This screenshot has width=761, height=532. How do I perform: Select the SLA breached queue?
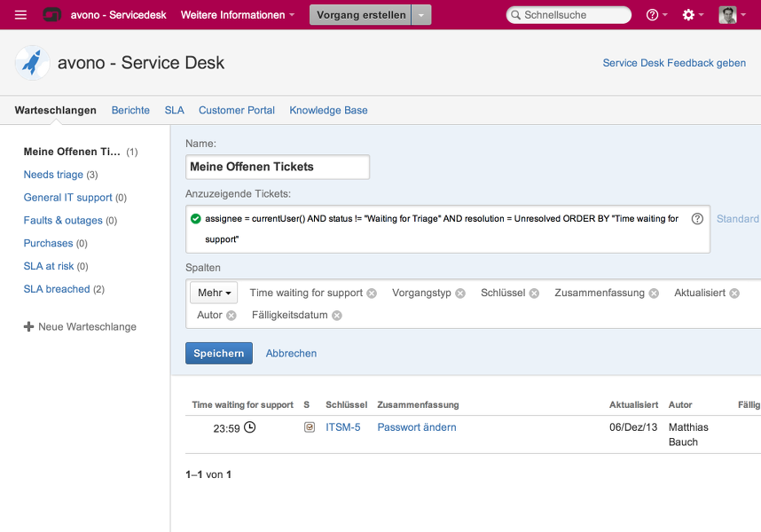[x=57, y=289]
